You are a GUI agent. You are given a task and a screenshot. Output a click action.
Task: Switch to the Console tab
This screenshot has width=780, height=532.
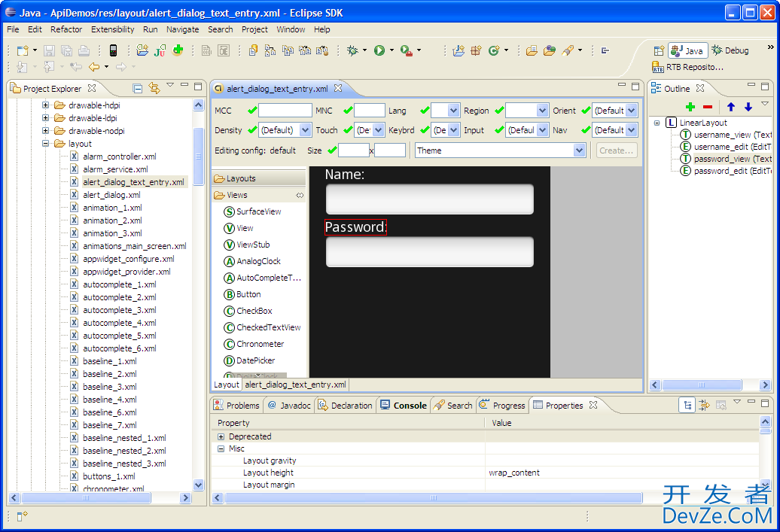pos(404,406)
